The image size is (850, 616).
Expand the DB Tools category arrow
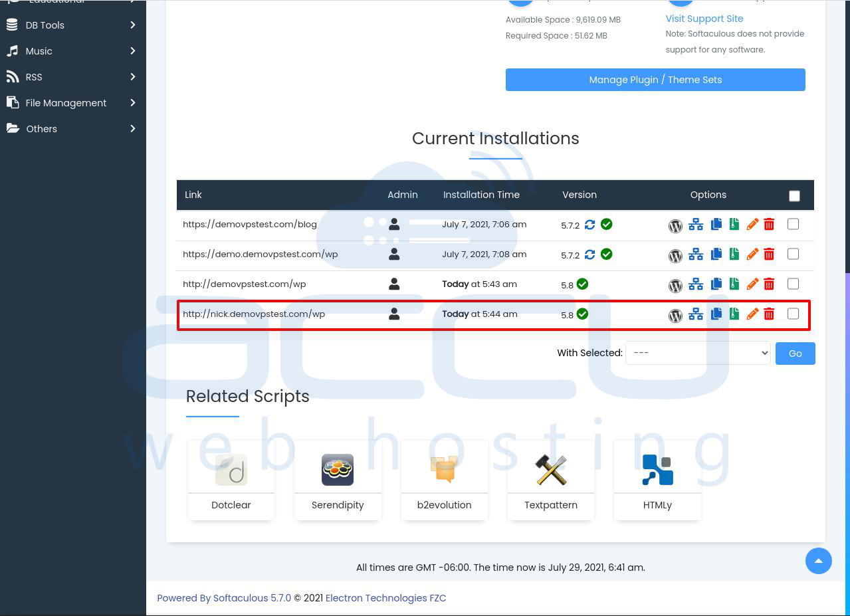click(x=133, y=25)
